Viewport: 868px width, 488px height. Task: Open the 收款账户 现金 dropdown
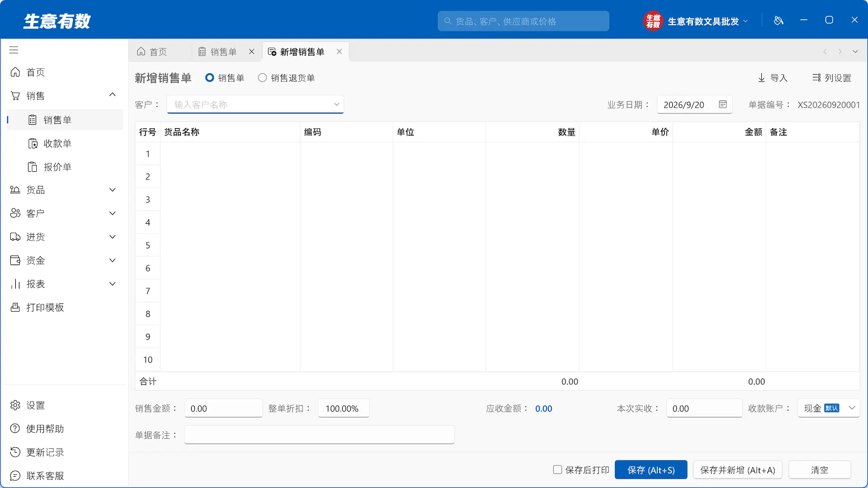(x=829, y=408)
